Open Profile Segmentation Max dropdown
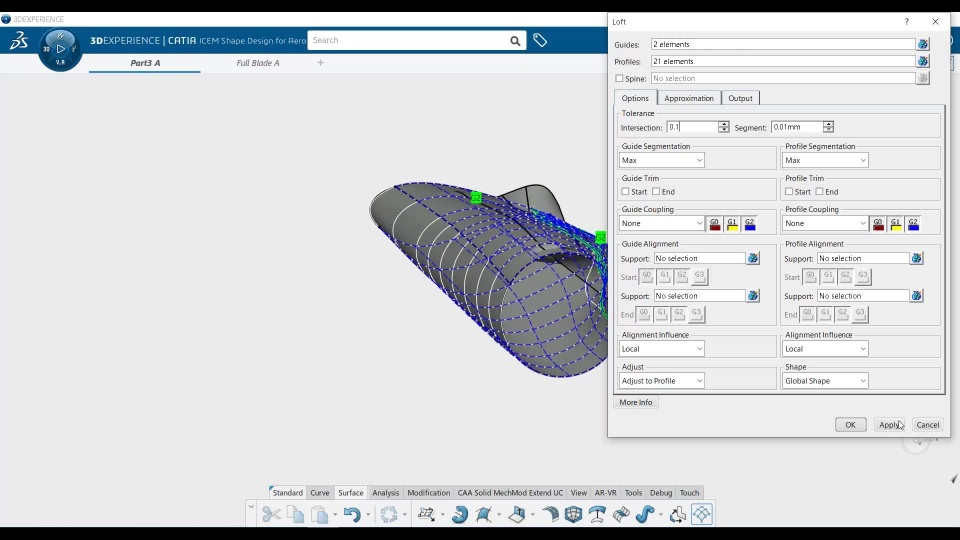Image resolution: width=960 pixels, height=540 pixels. pyautogui.click(x=825, y=160)
